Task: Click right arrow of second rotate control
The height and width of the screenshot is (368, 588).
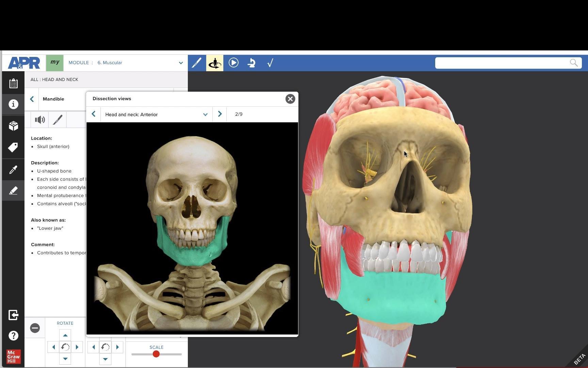Action: (x=117, y=347)
